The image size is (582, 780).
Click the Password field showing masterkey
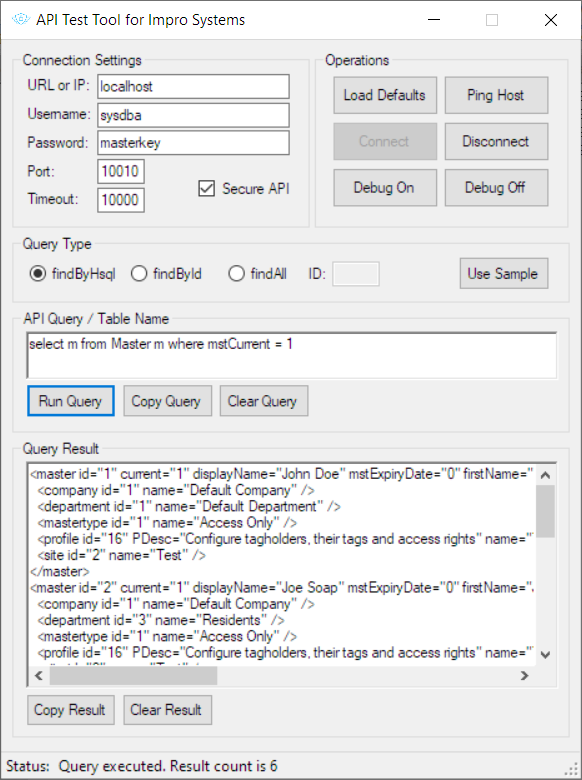[x=193, y=143]
